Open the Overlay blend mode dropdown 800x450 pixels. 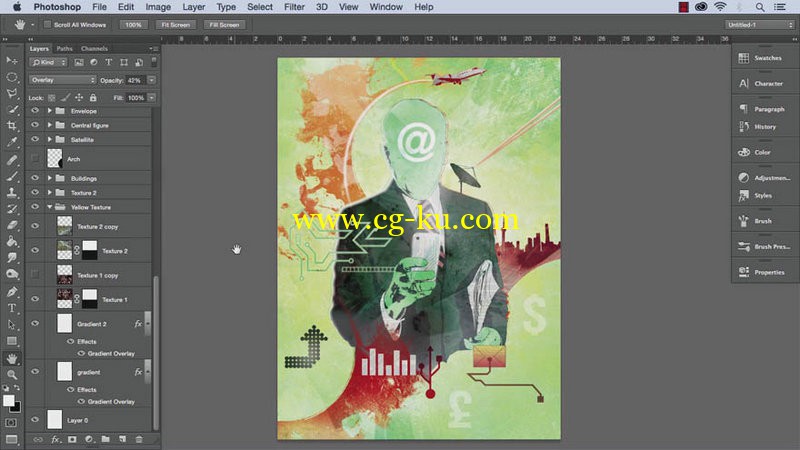pyautogui.click(x=63, y=80)
